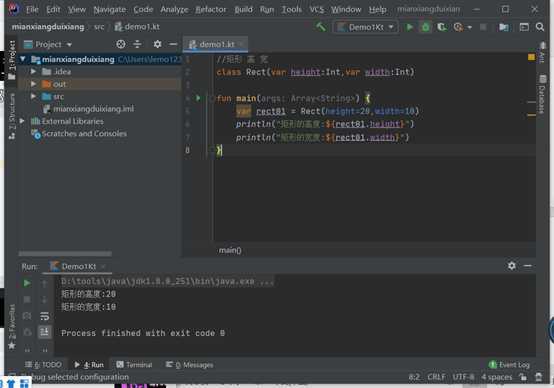554x388 pixels.
Task: Open the profiler run icon
Action: coord(458,27)
